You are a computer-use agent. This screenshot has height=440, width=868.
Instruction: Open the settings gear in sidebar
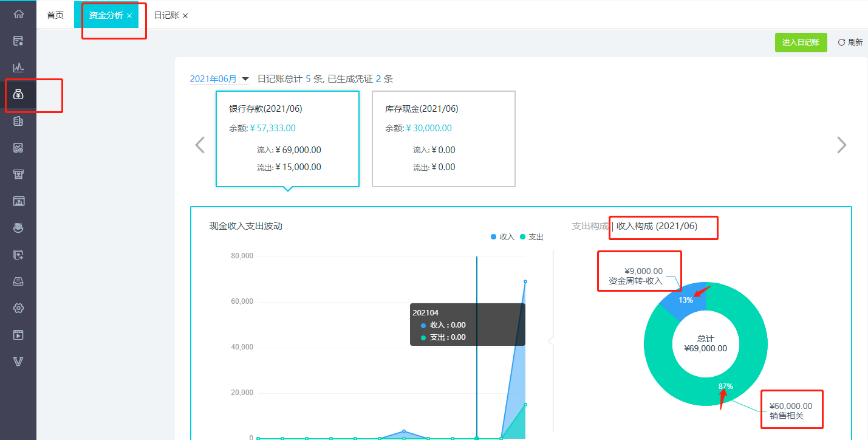click(x=18, y=308)
